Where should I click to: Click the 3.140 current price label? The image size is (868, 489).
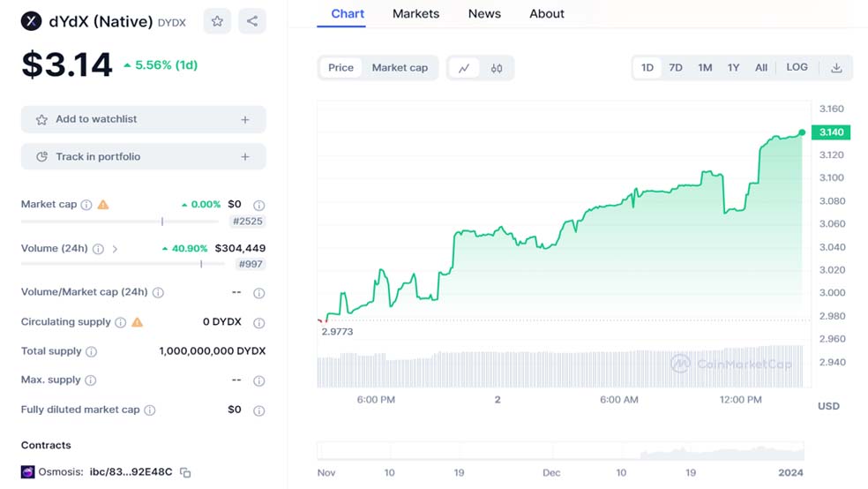point(831,132)
